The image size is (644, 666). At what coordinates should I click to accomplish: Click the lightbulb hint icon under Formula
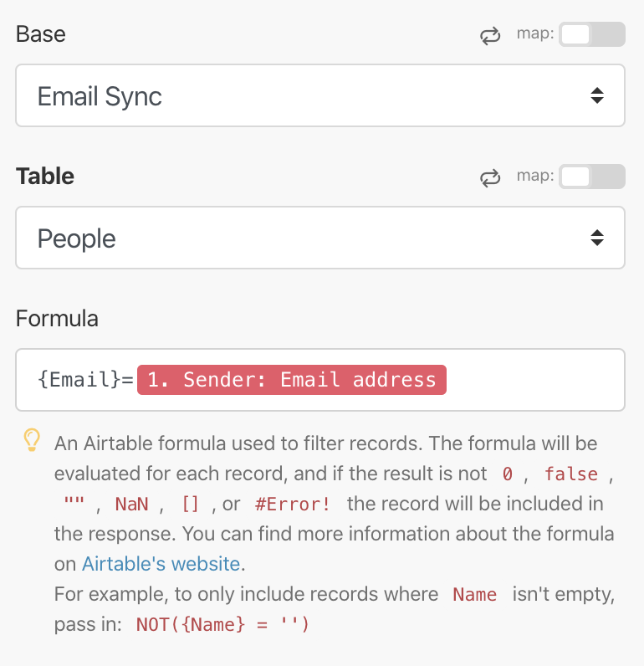pos(32,440)
